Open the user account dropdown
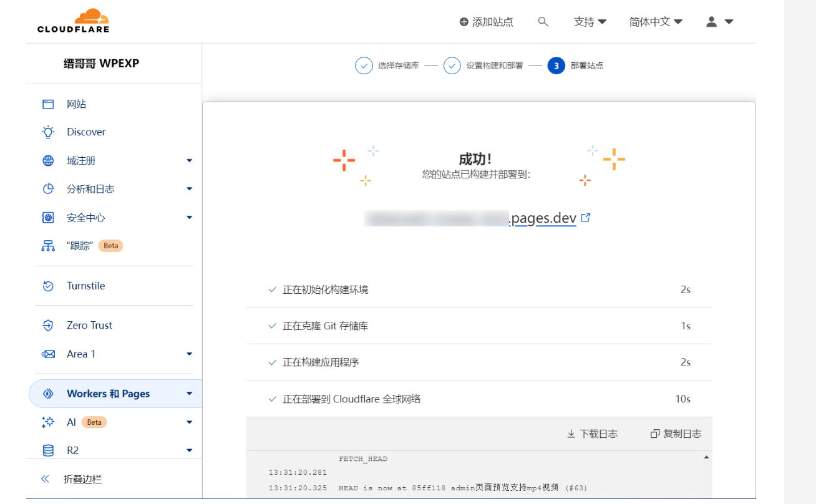Viewport: 816px width, 504px height. click(x=719, y=22)
